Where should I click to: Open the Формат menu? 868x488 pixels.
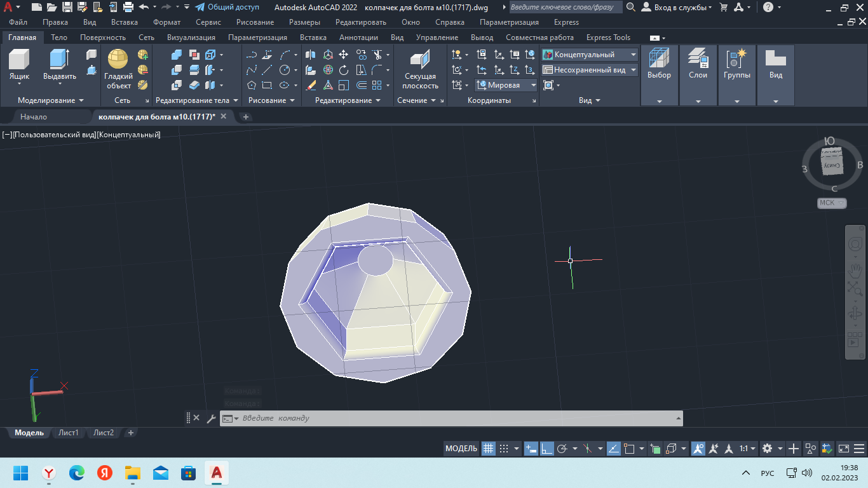tap(166, 22)
